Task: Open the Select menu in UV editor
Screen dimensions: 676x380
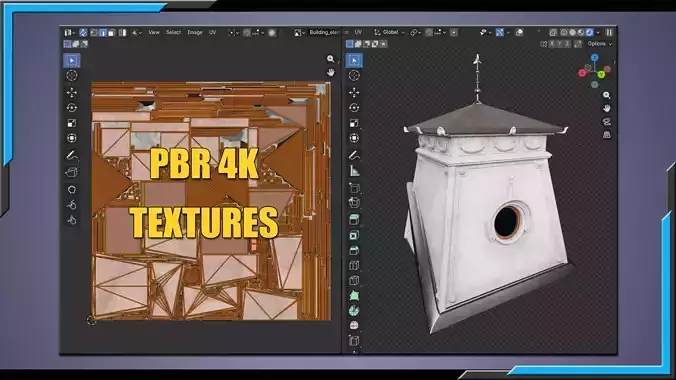Action: [x=173, y=32]
